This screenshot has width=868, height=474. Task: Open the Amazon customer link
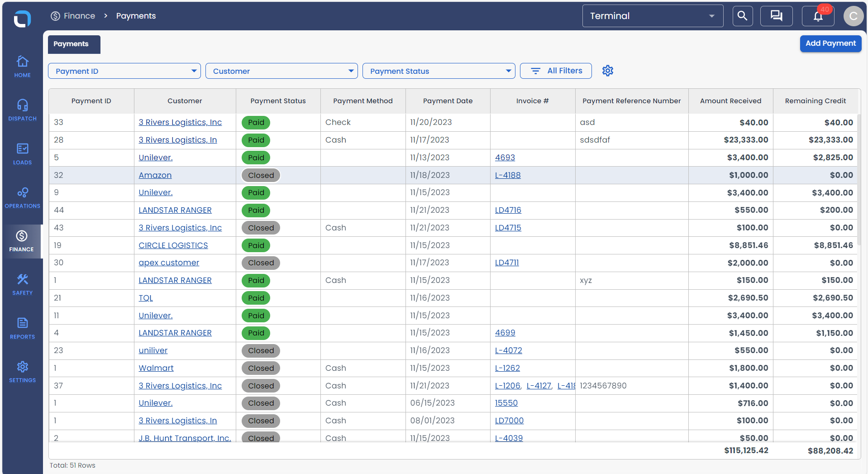pos(155,175)
